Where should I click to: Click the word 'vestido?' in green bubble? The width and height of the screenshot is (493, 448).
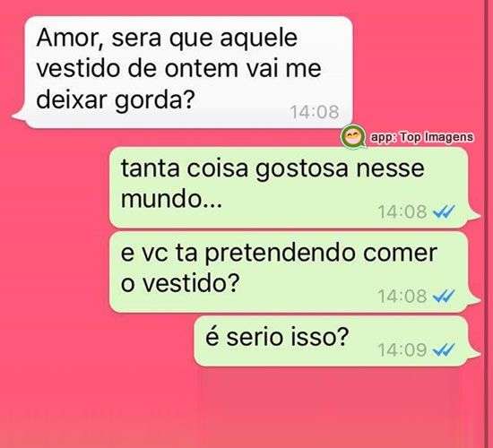(x=191, y=283)
